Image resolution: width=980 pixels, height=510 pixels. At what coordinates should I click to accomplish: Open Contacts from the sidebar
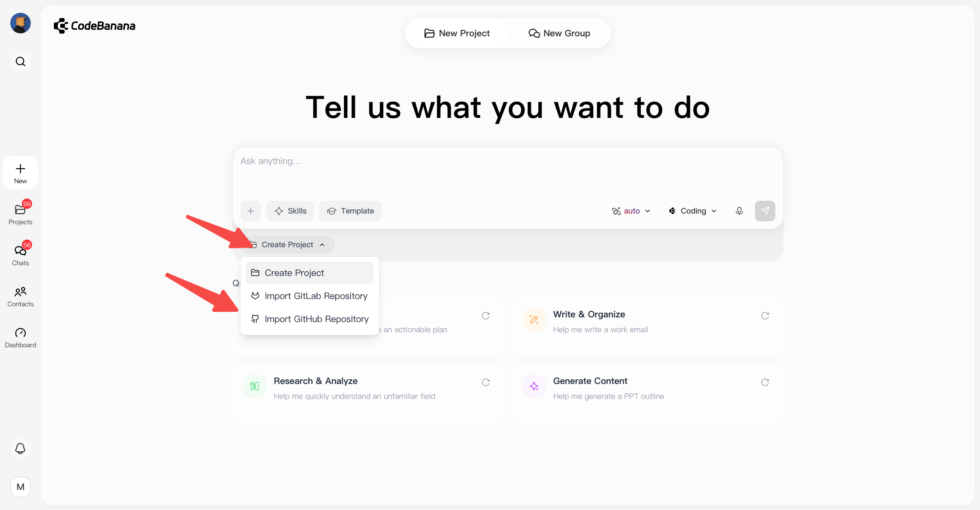(21, 297)
